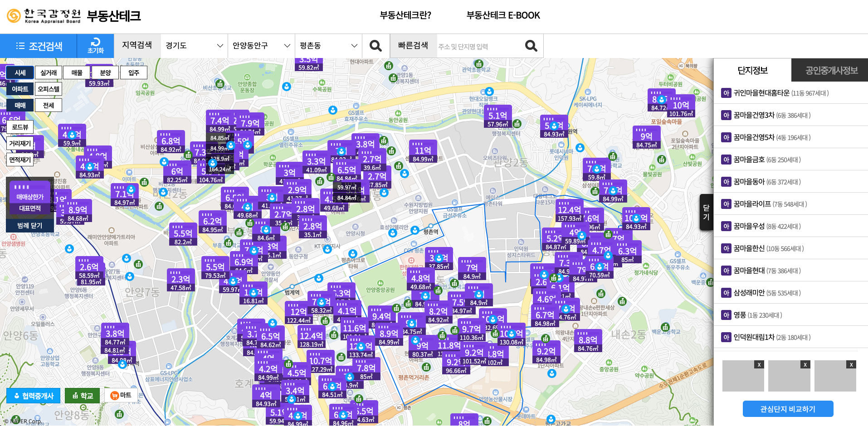868x426 pixels.
Task: Switch to the 공인중개사정보 tab
Action: pyautogui.click(x=830, y=70)
